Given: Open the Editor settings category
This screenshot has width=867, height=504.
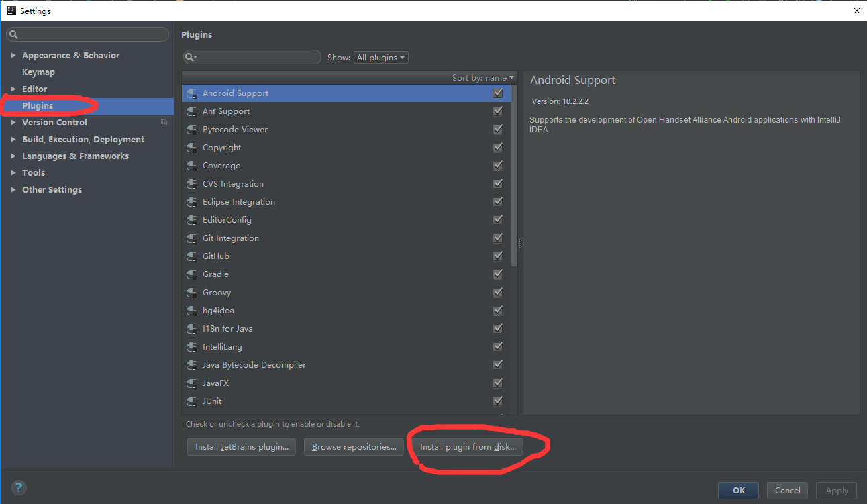Looking at the screenshot, I should click(x=34, y=89).
